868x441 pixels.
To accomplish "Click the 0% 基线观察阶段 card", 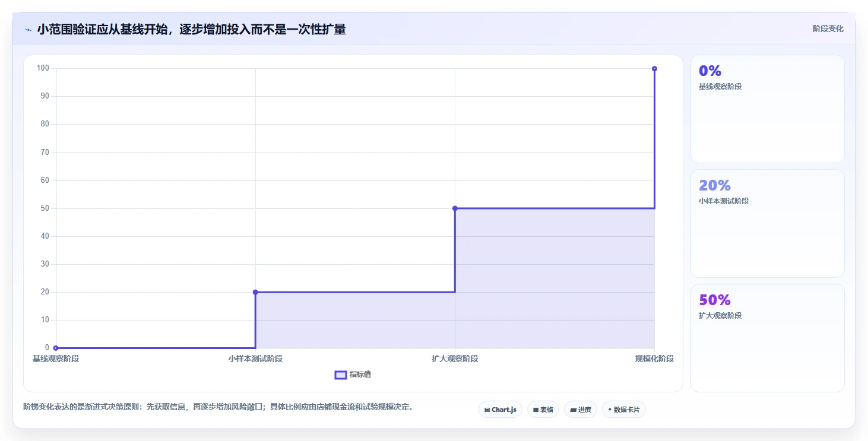I will click(767, 109).
